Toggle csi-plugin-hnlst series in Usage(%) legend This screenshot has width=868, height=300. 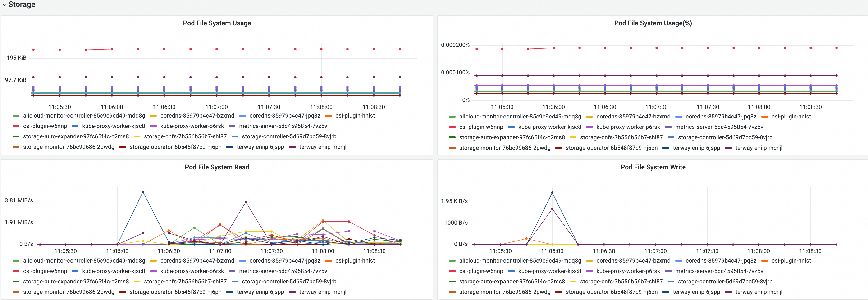point(791,117)
